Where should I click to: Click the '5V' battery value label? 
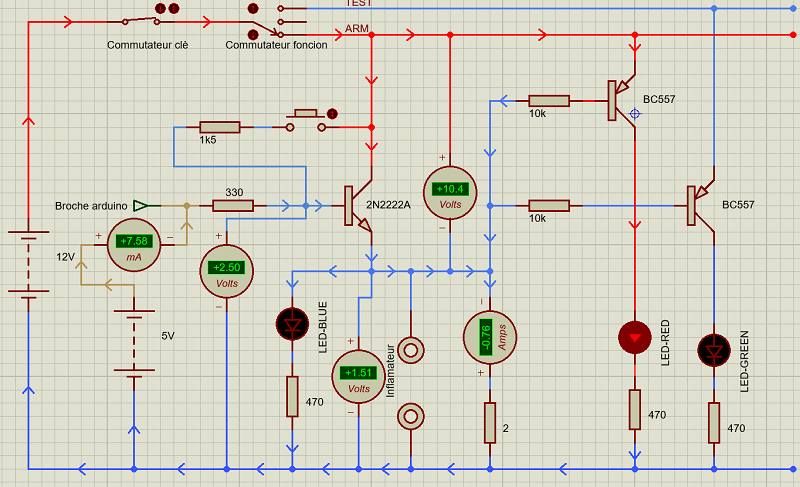point(168,336)
